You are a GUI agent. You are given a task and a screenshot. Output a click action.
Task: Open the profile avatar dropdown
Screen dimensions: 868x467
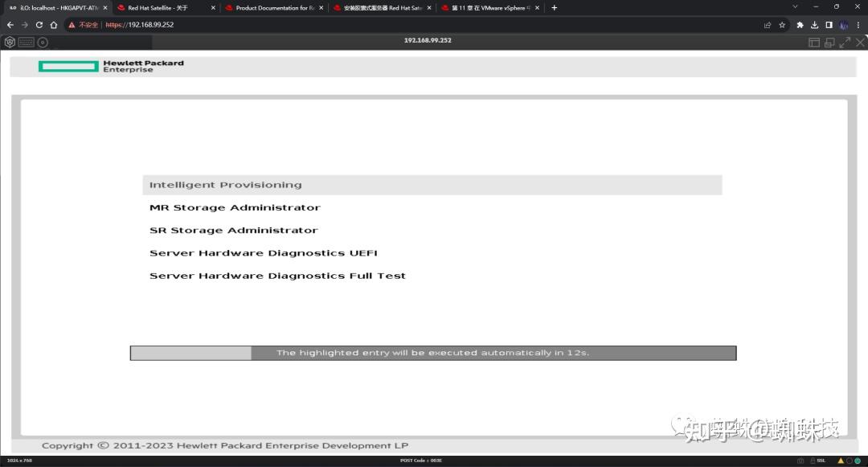click(x=844, y=24)
